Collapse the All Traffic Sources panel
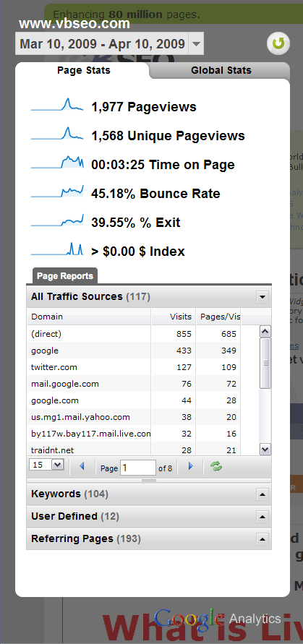The image size is (303, 644). pyautogui.click(x=263, y=297)
